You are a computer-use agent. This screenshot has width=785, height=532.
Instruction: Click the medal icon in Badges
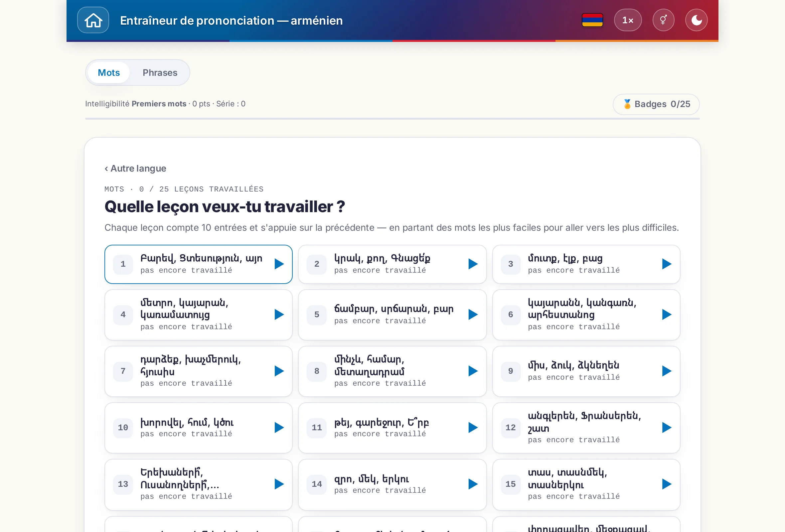(627, 104)
